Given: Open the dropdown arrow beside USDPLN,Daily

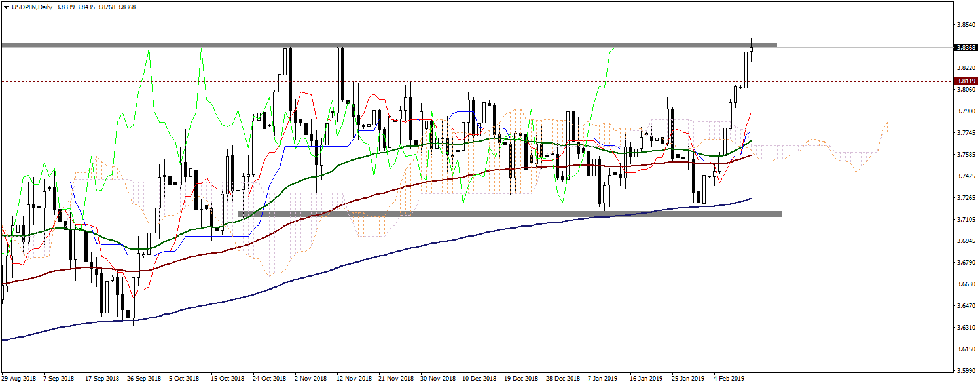Looking at the screenshot, I should coord(6,7).
